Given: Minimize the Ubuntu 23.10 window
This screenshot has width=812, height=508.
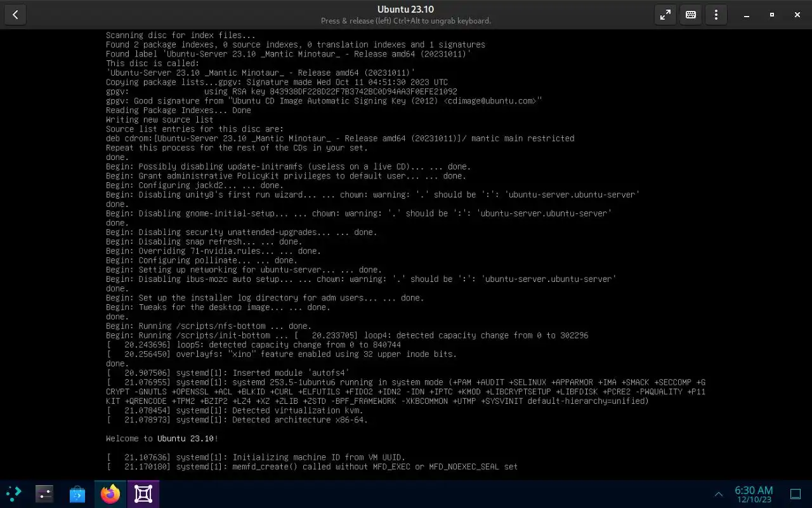Looking at the screenshot, I should (x=747, y=15).
